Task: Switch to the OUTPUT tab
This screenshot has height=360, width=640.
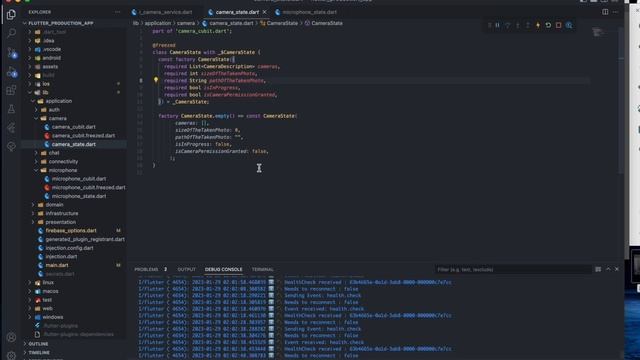Action: click(x=187, y=269)
